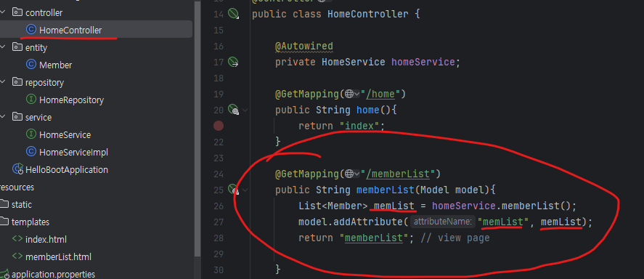644x279 pixels.
Task: Click line number 23 in the gutter
Action: click(219, 158)
